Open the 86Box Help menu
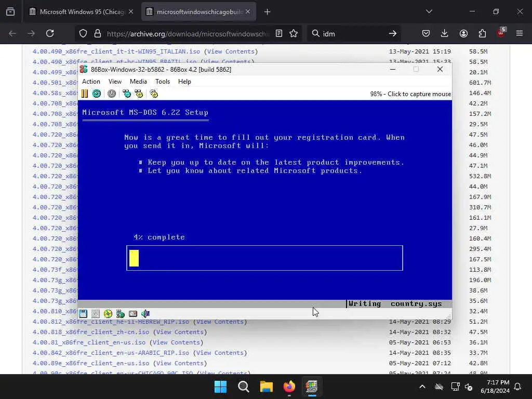This screenshot has height=399, width=532. click(184, 82)
